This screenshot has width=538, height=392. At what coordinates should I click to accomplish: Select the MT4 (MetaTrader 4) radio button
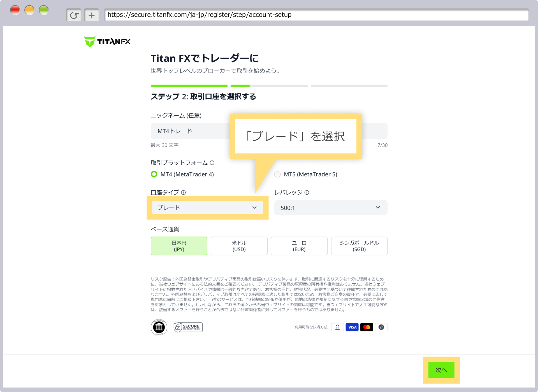tap(154, 174)
